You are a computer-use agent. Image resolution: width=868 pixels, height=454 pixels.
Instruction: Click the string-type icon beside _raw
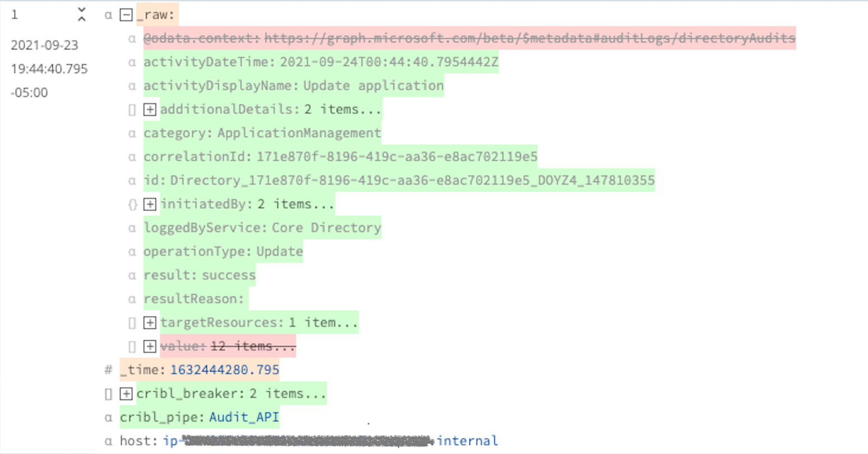coord(108,15)
